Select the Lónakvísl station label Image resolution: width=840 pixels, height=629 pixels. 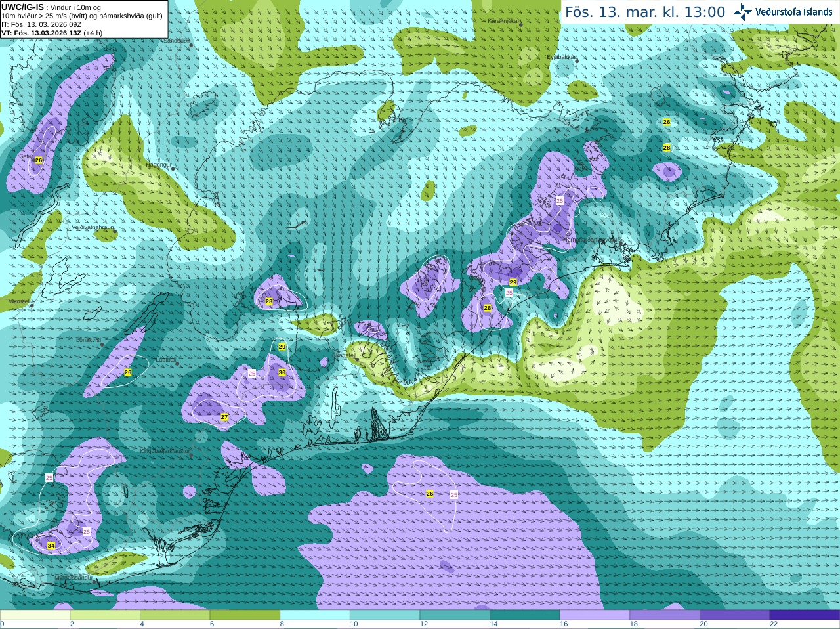pyautogui.click(x=88, y=340)
